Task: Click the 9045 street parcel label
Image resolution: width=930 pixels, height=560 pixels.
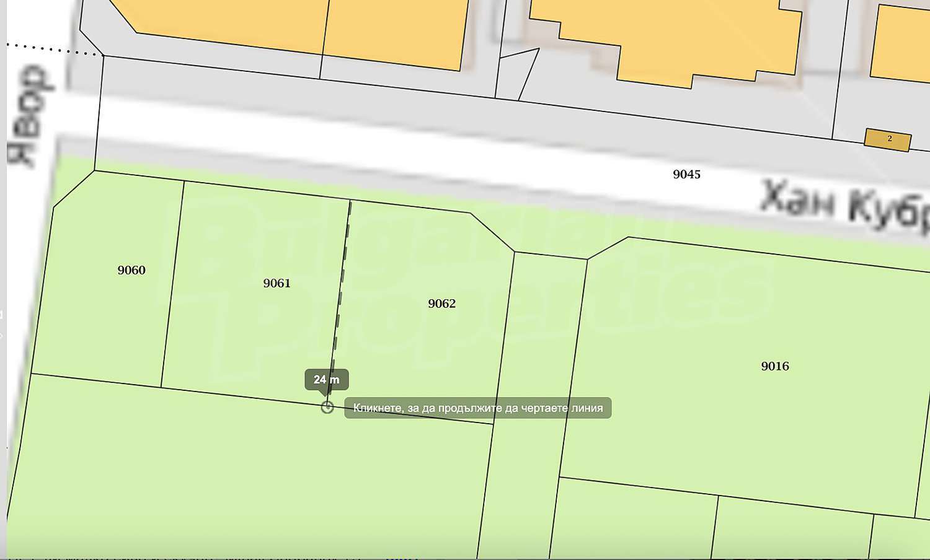Action: pyautogui.click(x=686, y=175)
